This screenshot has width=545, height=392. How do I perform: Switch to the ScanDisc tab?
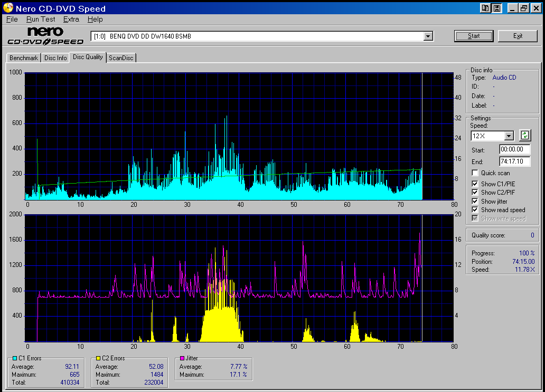pos(121,58)
